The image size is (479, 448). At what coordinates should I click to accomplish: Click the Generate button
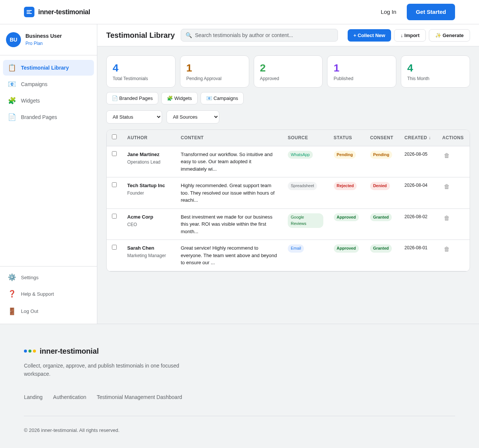(x=449, y=35)
